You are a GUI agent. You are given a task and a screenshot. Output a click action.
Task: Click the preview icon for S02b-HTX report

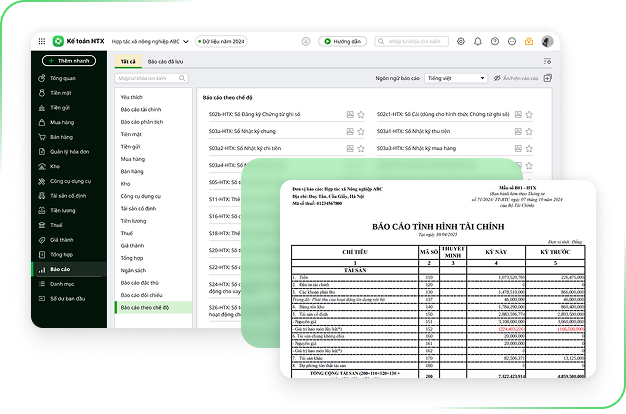(x=350, y=115)
